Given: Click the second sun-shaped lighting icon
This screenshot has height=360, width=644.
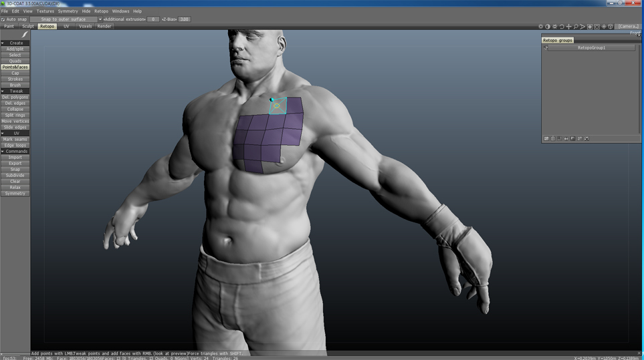Looking at the screenshot, I should click(x=554, y=26).
